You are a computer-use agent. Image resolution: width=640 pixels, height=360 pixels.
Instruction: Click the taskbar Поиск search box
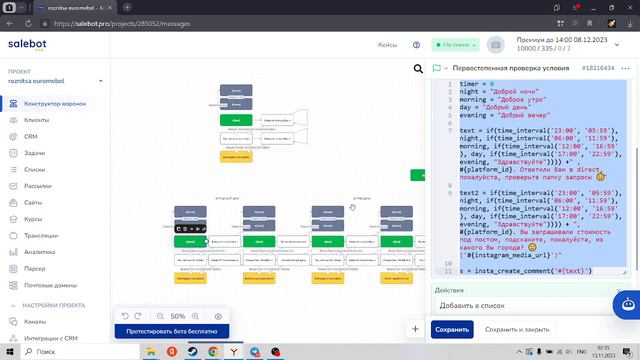pyautogui.click(x=80, y=351)
